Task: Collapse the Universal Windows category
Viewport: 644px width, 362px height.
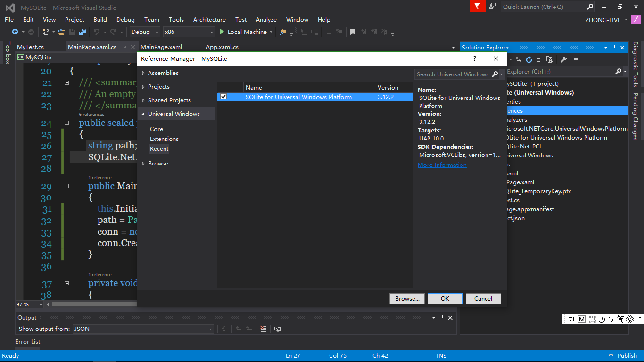Action: pyautogui.click(x=143, y=114)
